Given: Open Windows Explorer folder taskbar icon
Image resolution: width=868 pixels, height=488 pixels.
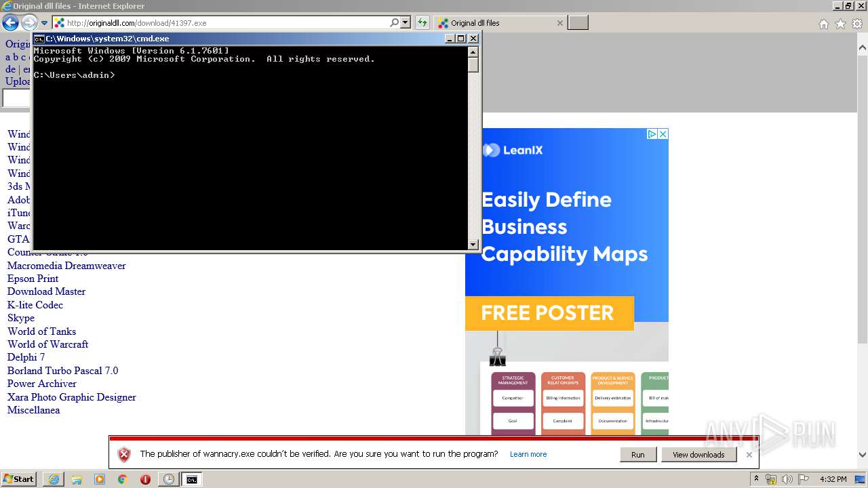Looking at the screenshot, I should [x=77, y=479].
